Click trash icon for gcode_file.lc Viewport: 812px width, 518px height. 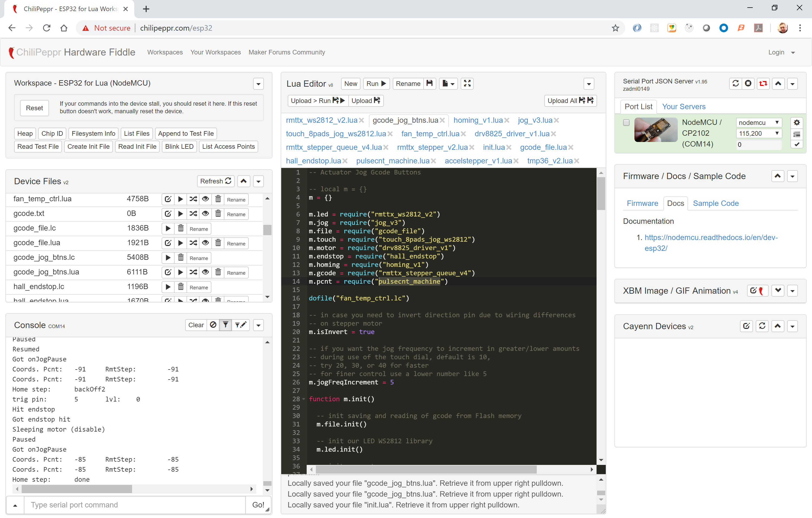point(181,228)
